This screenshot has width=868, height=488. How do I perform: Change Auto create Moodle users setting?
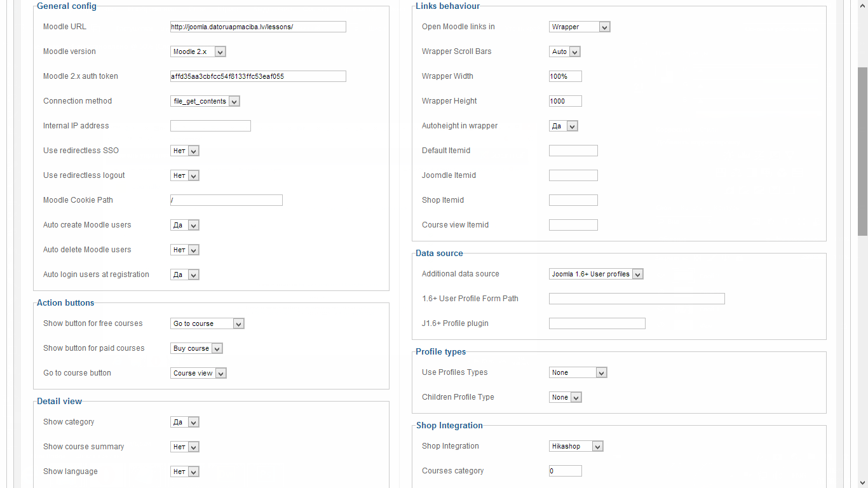click(185, 226)
